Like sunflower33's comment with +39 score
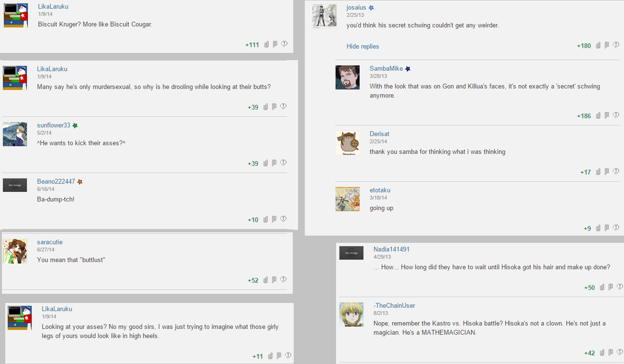The height and width of the screenshot is (364, 624). pos(265,163)
